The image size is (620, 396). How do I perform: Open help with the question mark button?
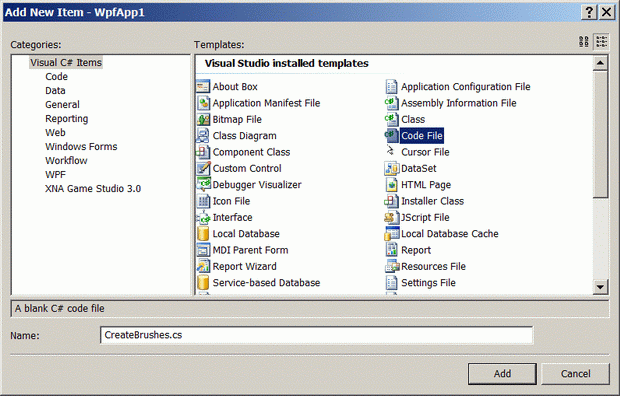[x=589, y=12]
